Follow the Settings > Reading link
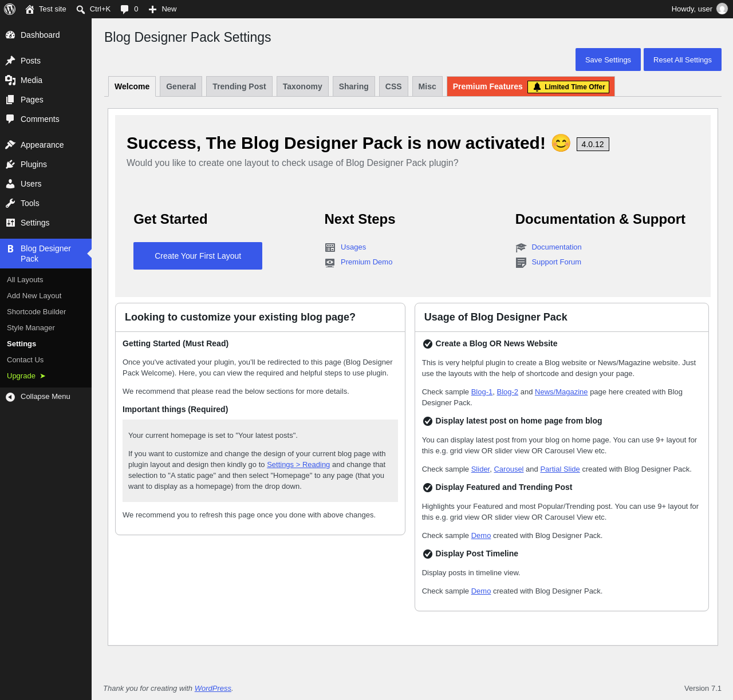733x700 pixels. tap(298, 465)
